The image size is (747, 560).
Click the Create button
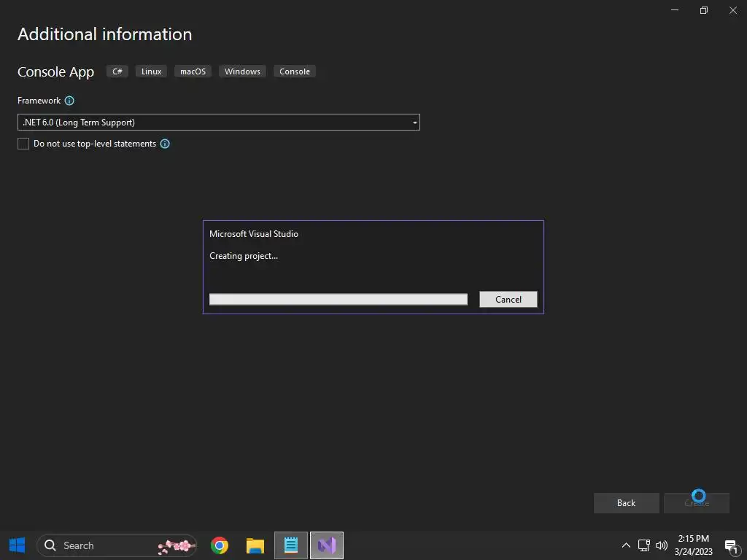(x=697, y=503)
